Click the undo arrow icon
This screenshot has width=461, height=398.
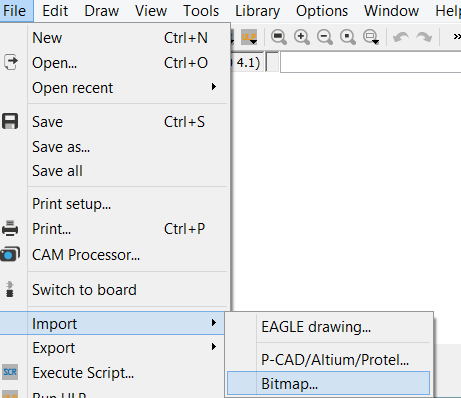click(x=401, y=37)
